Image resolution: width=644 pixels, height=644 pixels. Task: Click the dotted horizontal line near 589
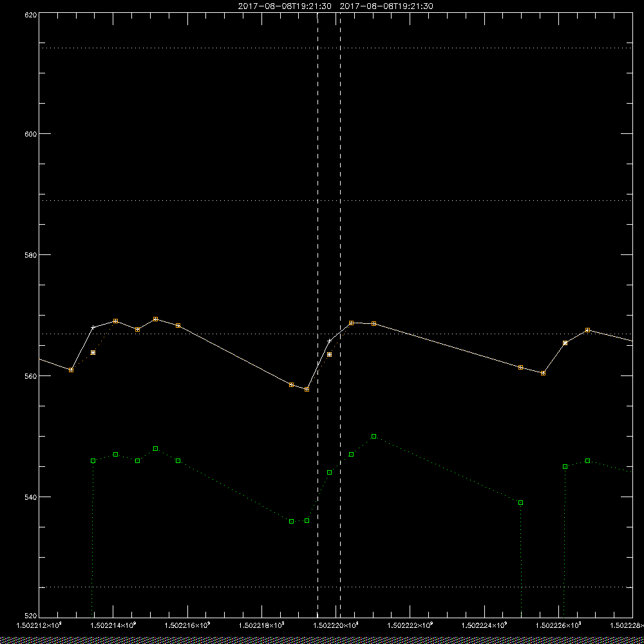click(336, 201)
